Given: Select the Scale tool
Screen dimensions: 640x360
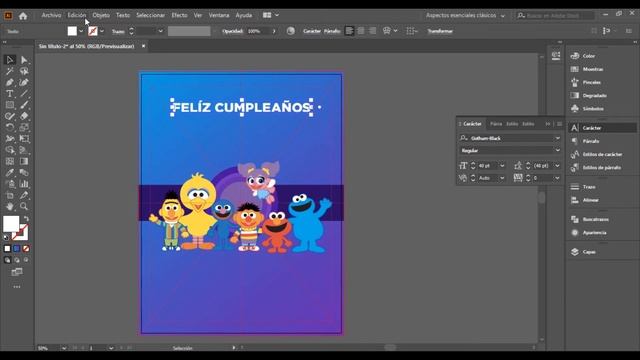Looking at the screenshot, I should (24, 127).
